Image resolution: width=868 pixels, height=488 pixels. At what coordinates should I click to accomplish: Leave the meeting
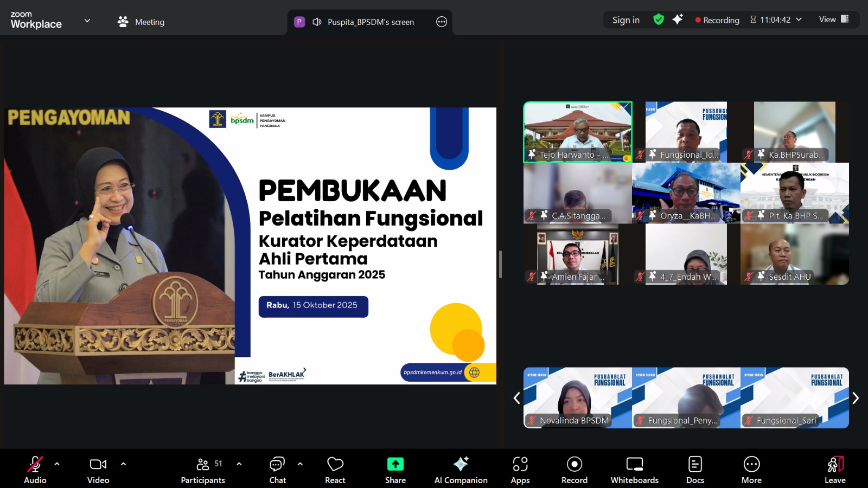(x=835, y=470)
